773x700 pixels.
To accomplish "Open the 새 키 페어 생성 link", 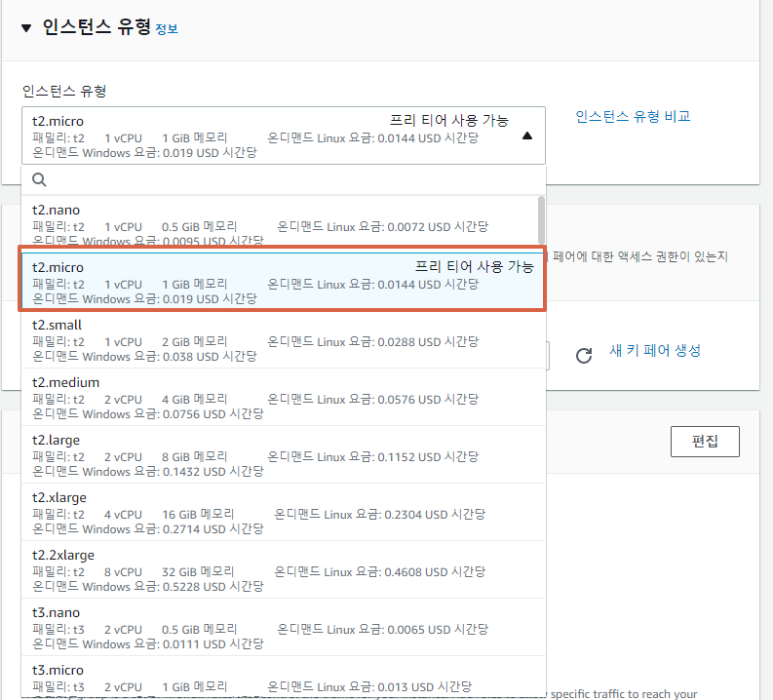I will coord(655,351).
